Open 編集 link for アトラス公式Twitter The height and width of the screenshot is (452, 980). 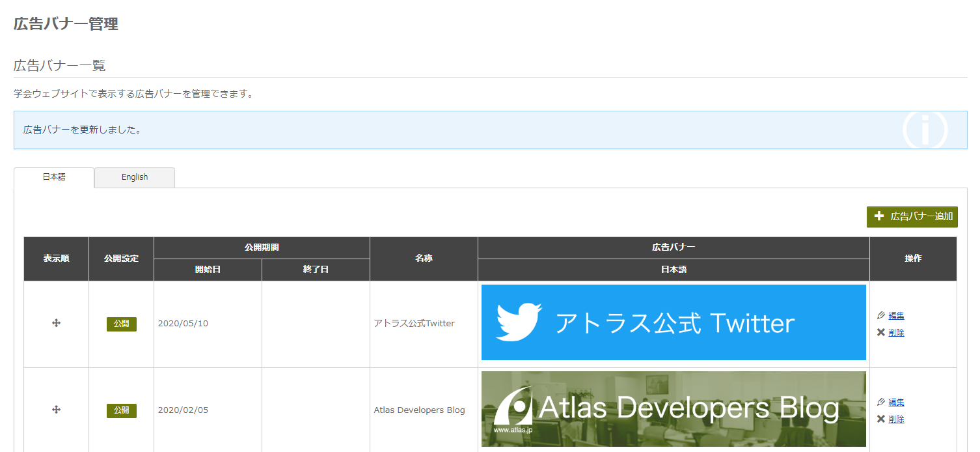coord(896,316)
